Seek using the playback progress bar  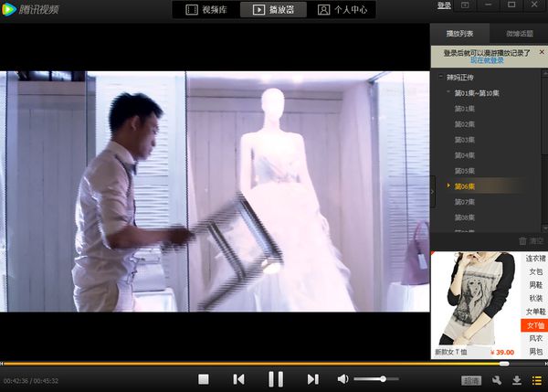coord(274,364)
